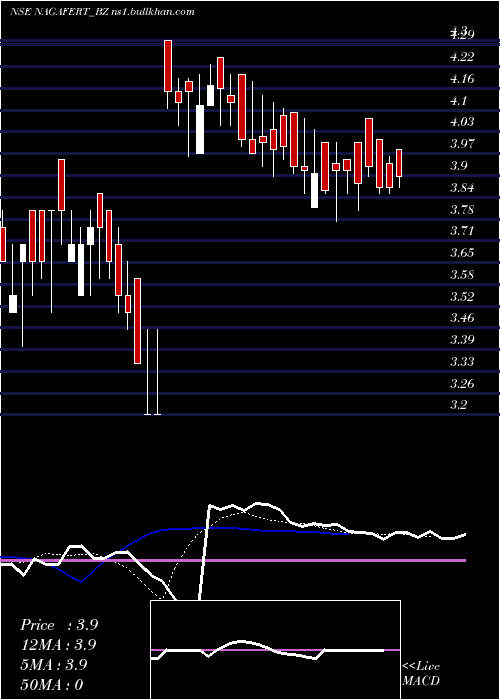The width and height of the screenshot is (500, 700).
Task: Click the 3.33 price axis label
Action: tap(461, 362)
